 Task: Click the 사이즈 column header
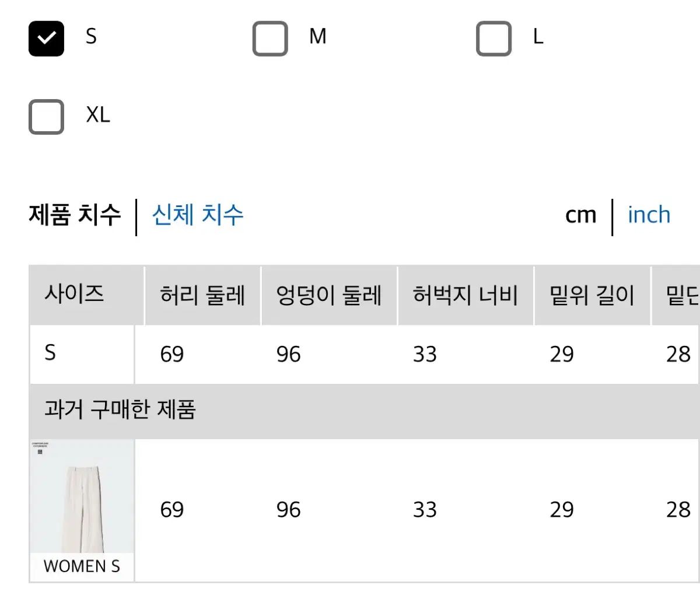(74, 293)
